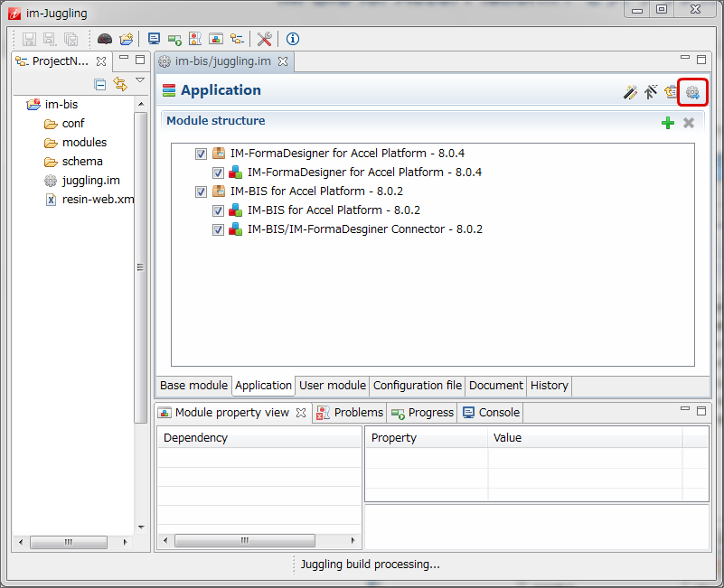The width and height of the screenshot is (724, 588).
Task: Click the new project folder icon
Action: (126, 39)
